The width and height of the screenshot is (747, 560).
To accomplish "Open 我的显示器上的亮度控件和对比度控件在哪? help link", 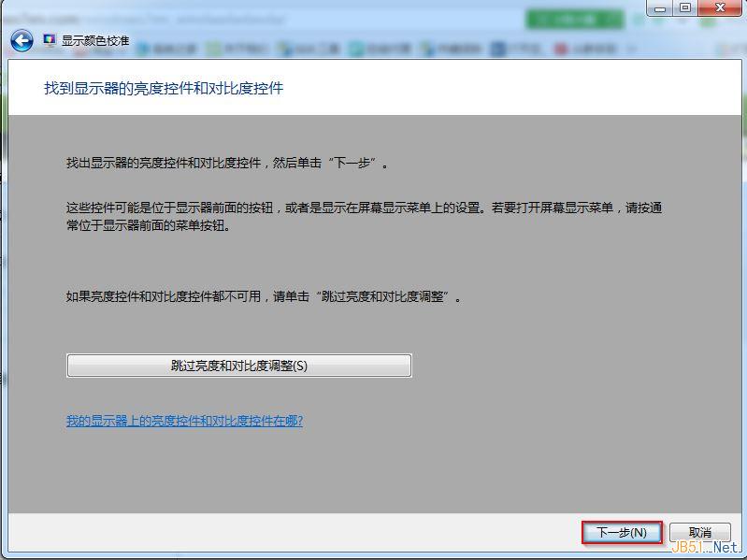I will [184, 421].
